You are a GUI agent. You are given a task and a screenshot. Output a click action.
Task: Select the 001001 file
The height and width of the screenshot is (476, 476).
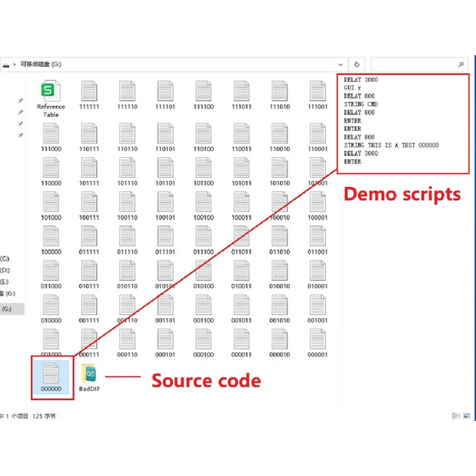[317, 309]
